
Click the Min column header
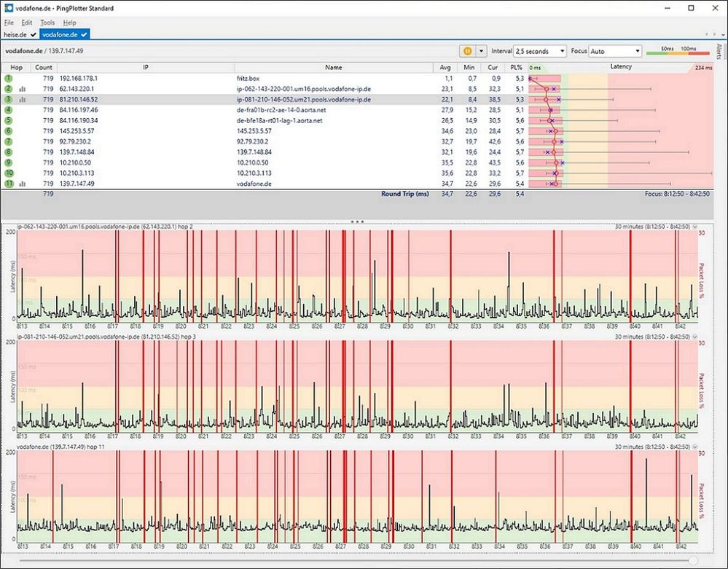point(469,67)
